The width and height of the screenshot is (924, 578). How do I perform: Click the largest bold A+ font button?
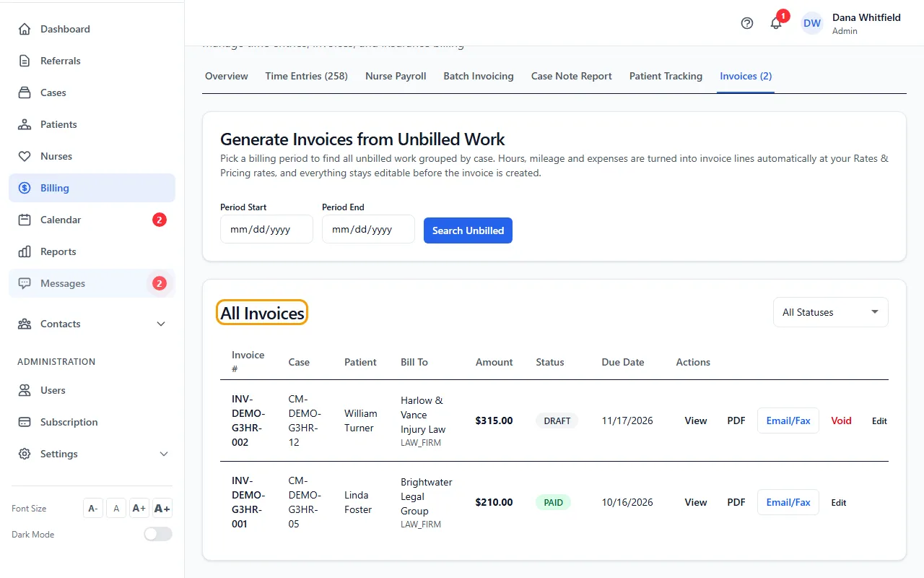click(162, 508)
